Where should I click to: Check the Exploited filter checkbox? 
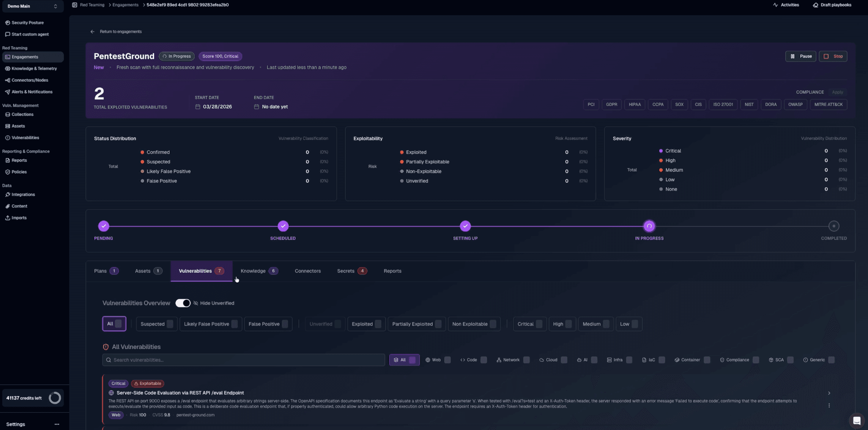(378, 324)
